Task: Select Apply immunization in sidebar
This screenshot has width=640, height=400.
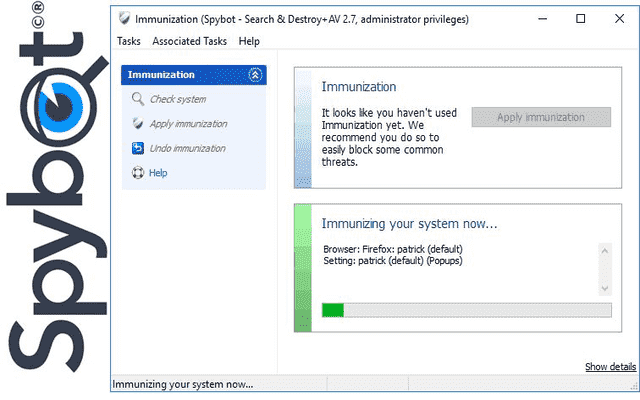Action: click(189, 124)
